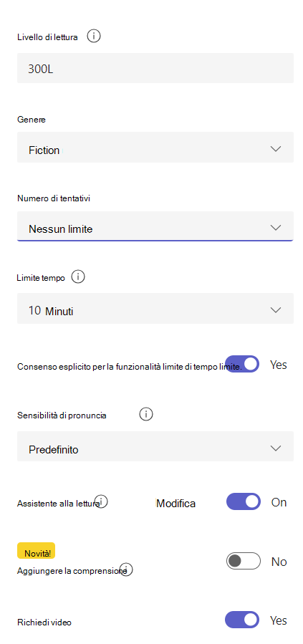The width and height of the screenshot is (303, 644).
Task: Click chevron arrow in Genere dropdown
Action: [x=276, y=149]
